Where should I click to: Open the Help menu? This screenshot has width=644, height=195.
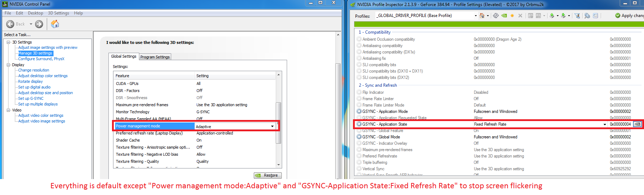coord(78,13)
